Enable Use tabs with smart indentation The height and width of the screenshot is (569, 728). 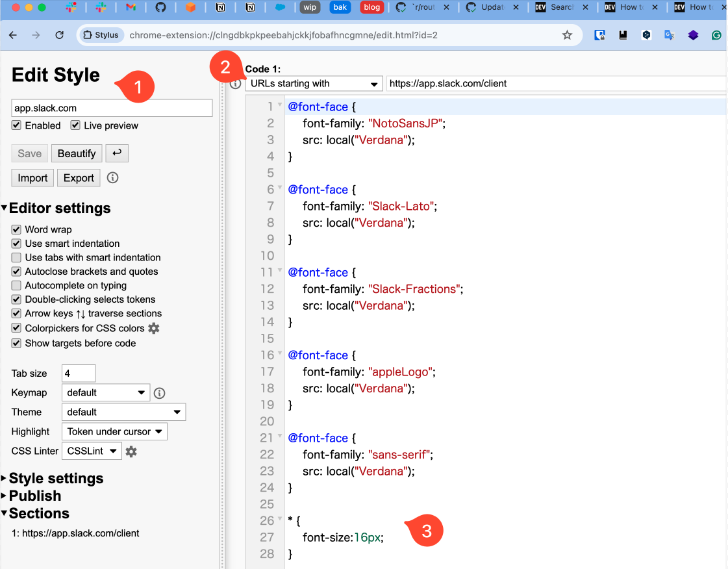(x=16, y=257)
